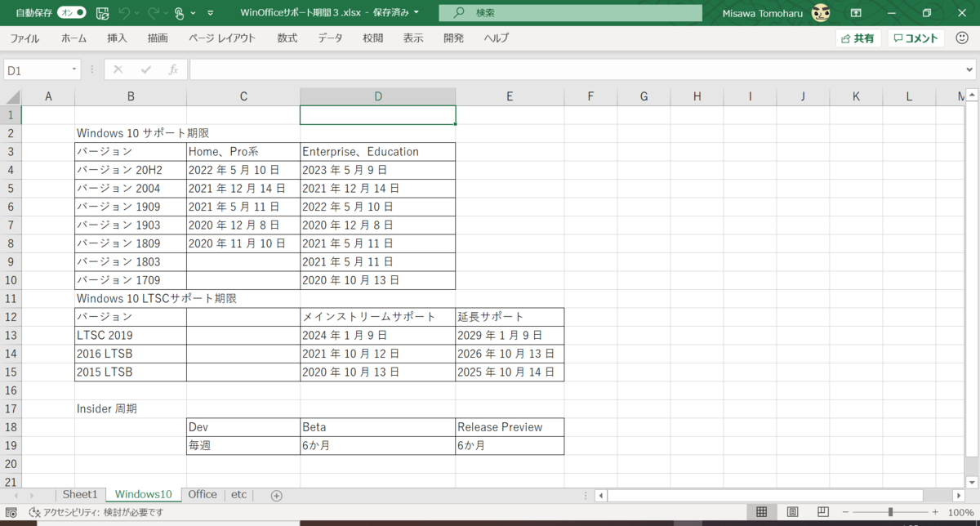Click the Undo arrow icon
980x526 pixels.
124,13
